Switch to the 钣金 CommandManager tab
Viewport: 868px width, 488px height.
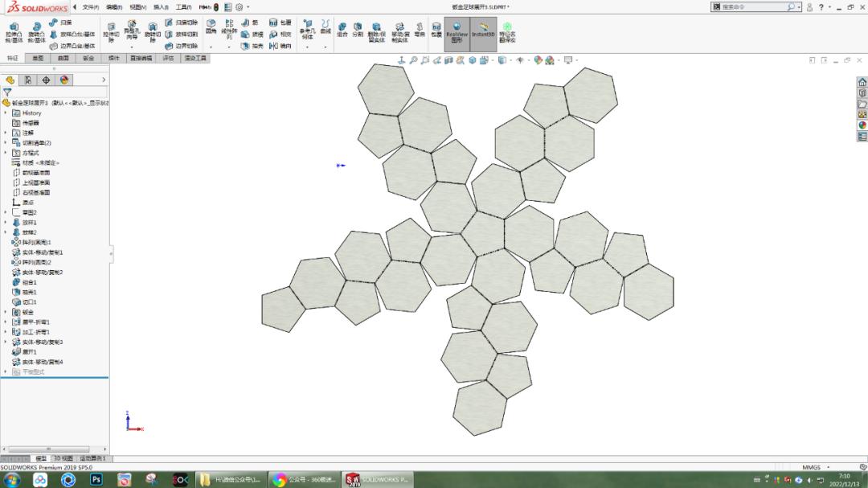[x=88, y=57]
